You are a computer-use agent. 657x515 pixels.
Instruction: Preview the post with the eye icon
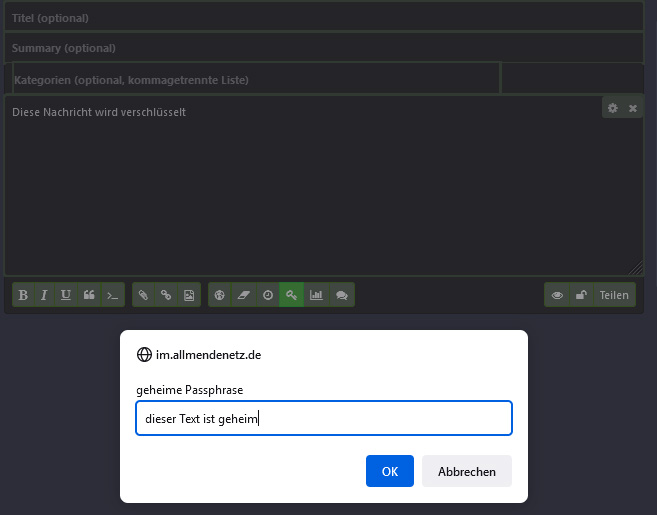point(557,295)
